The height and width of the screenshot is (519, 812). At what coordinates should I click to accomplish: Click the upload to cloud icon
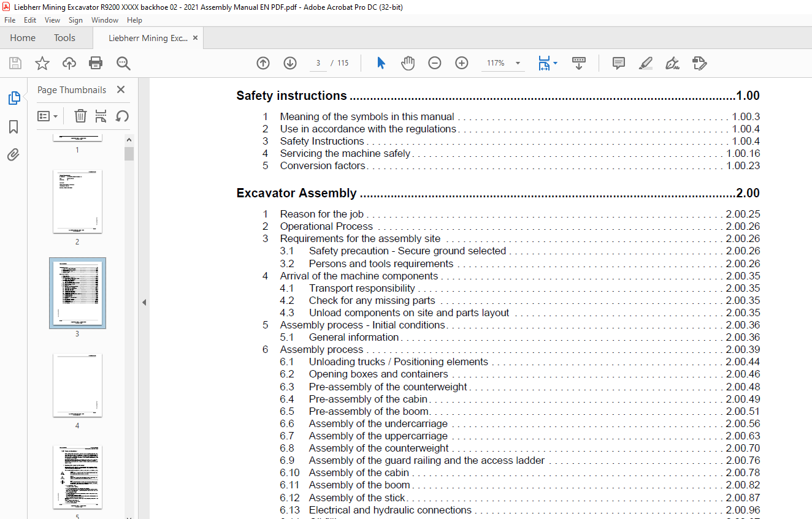click(69, 63)
